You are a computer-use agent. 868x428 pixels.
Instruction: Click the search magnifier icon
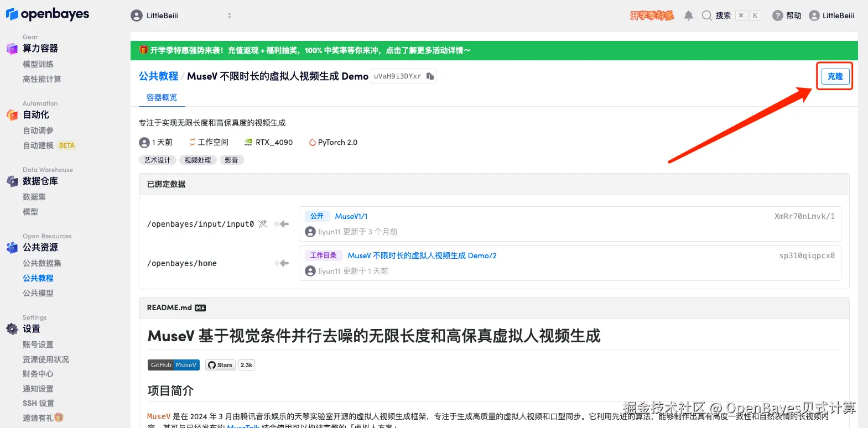(x=706, y=15)
